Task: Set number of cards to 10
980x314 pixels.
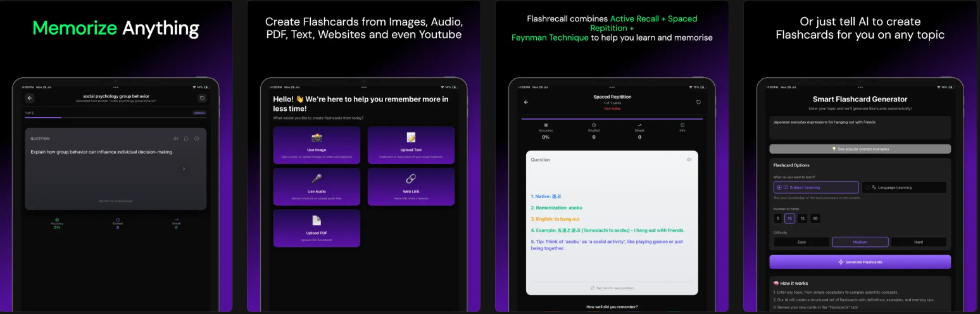Action: coord(789,218)
